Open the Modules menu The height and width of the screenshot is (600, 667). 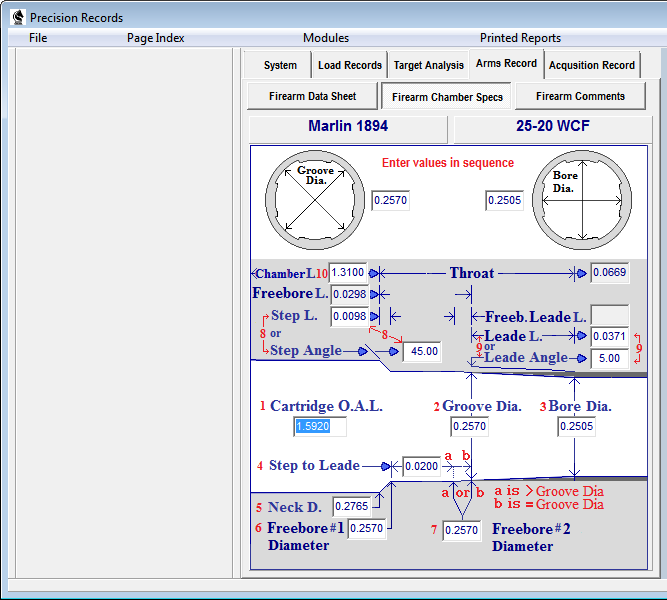point(326,38)
